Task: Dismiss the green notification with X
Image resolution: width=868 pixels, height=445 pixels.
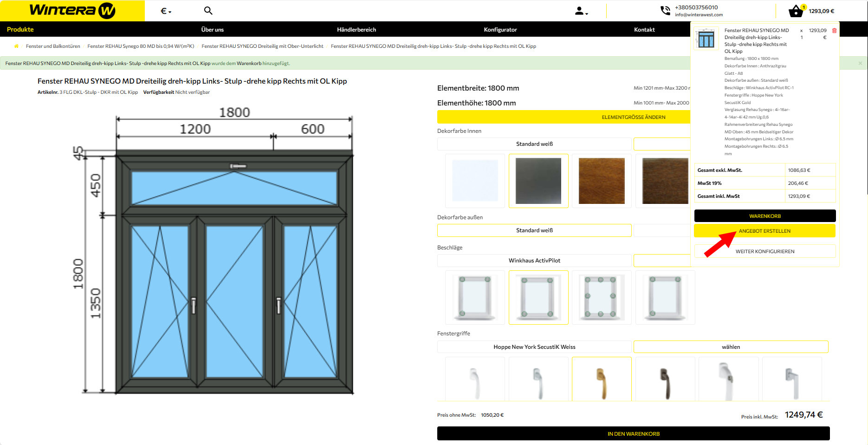Action: point(860,63)
